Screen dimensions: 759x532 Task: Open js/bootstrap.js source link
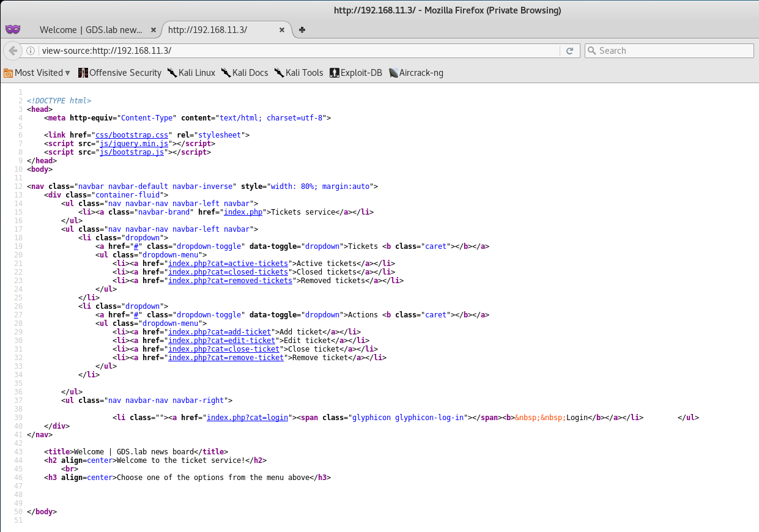tap(131, 152)
